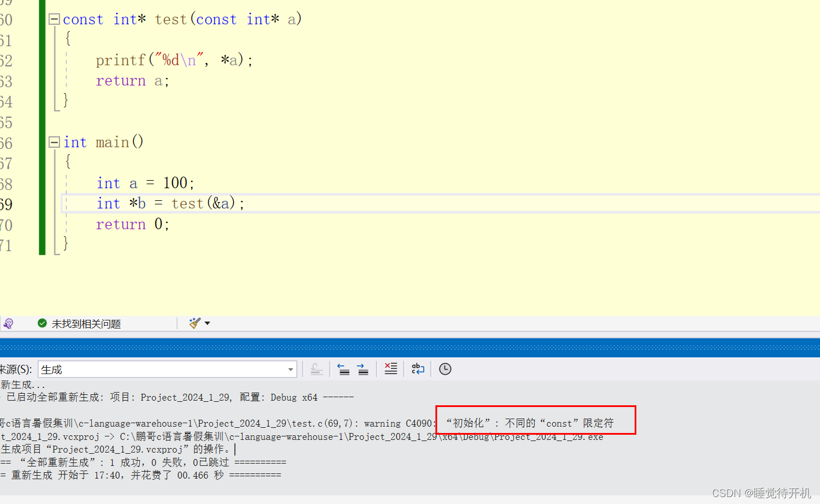Click 'return a;' in the test function
The height and width of the screenshot is (504, 820).
tap(132, 81)
